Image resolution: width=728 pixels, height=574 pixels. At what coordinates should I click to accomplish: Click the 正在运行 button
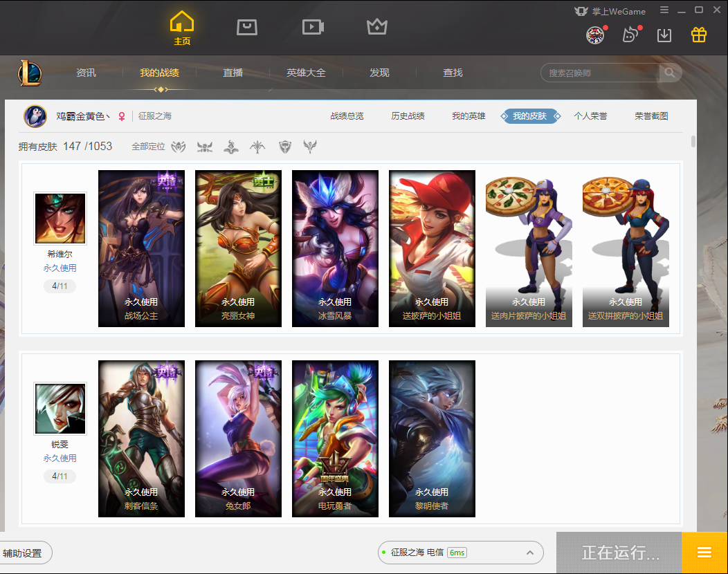click(x=619, y=552)
